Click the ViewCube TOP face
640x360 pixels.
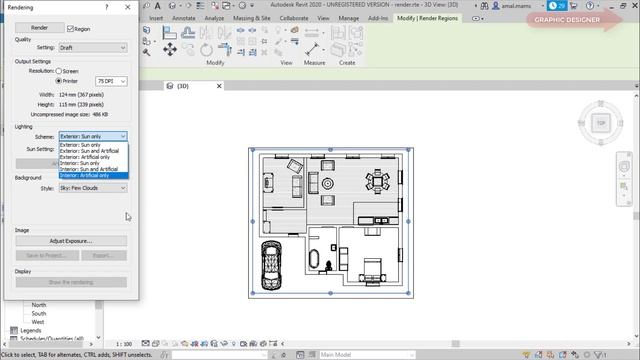pyautogui.click(x=601, y=123)
